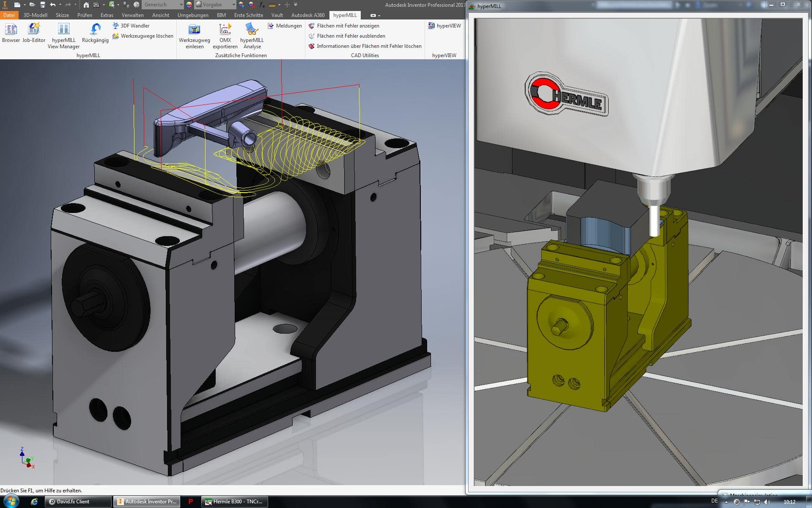Switch to Hermle B300 TNC taskbar button

[x=235, y=502]
